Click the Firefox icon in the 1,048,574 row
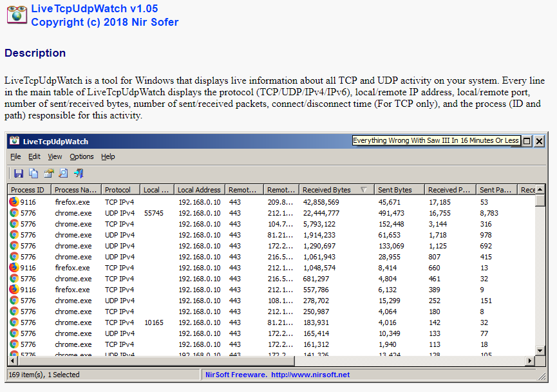 pyautogui.click(x=14, y=267)
